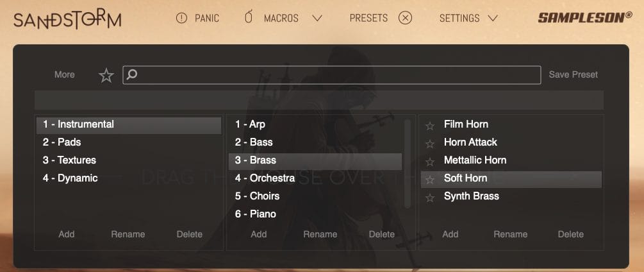Close the presets browser with X icon
644x272 pixels.
pyautogui.click(x=405, y=18)
